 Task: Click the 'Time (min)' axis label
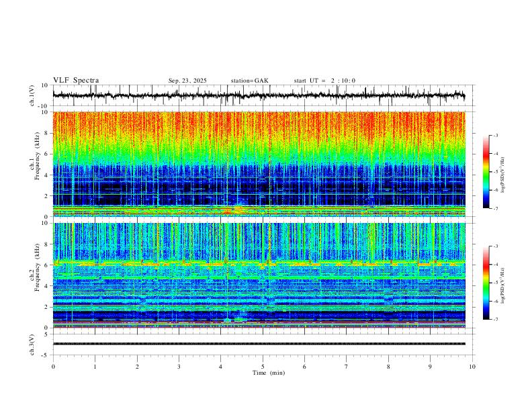(x=269, y=373)
